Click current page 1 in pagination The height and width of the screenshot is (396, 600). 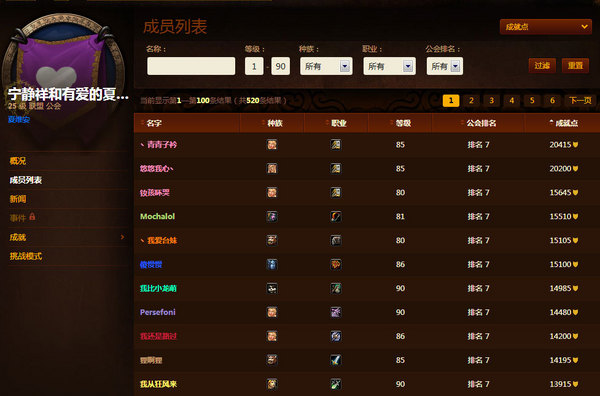click(x=451, y=101)
